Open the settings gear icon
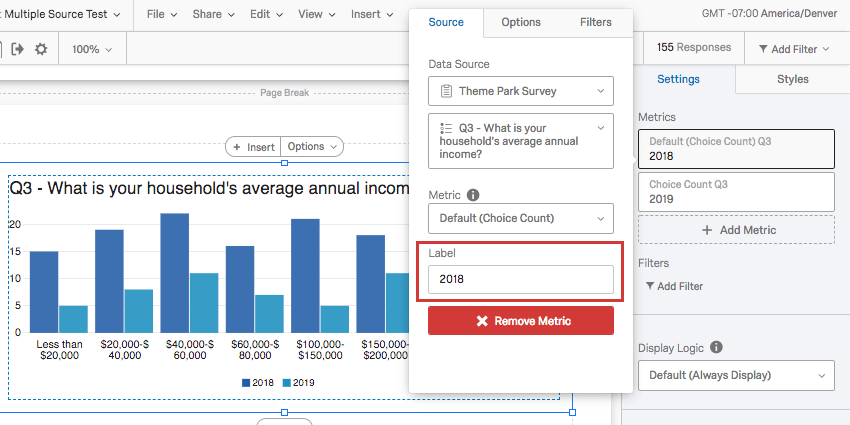The image size is (850, 425). point(41,49)
